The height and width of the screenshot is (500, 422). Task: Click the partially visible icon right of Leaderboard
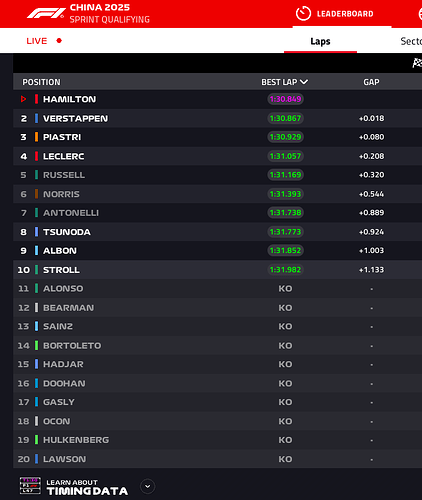click(420, 14)
